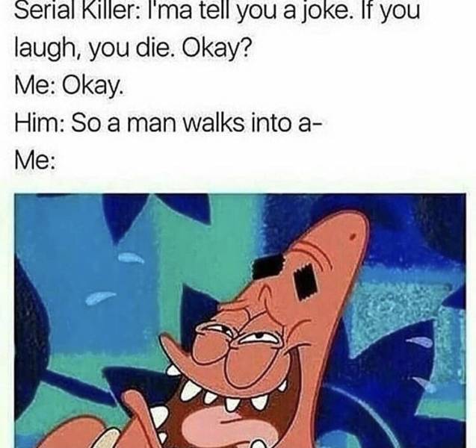
Task: Click the 'Him: So a man walks into a-' line
Action: click(x=167, y=124)
